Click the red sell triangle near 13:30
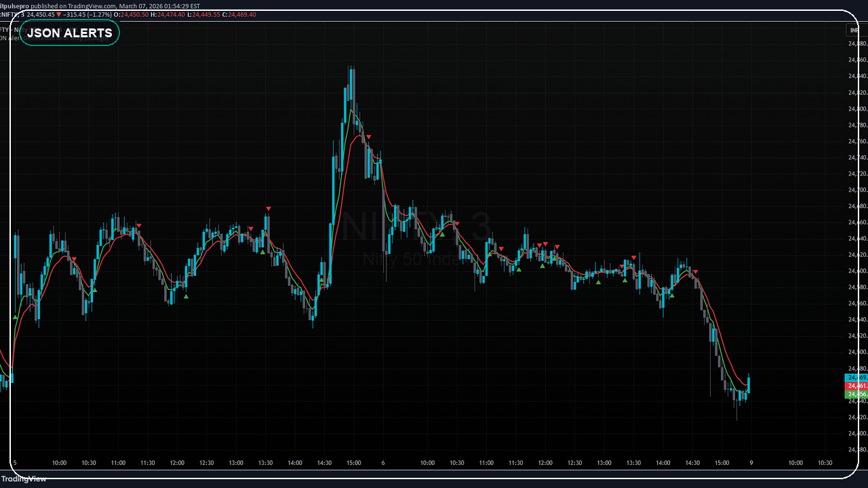Viewport: 868px width, 488px height. [x=269, y=209]
